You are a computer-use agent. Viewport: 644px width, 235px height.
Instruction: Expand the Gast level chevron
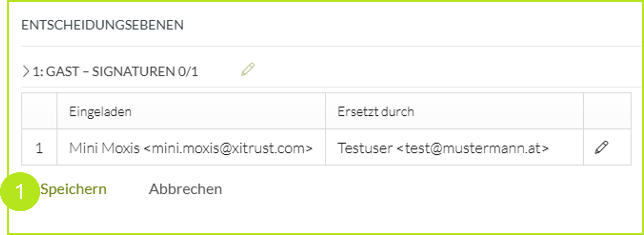click(x=26, y=71)
